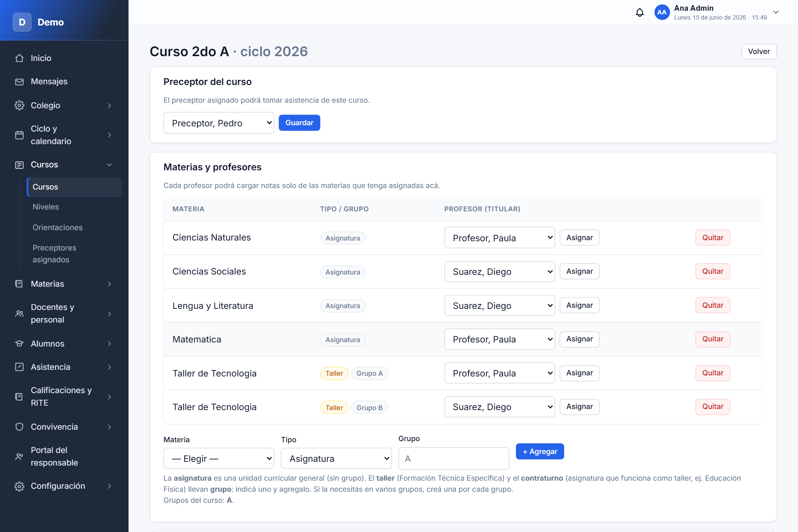Open the Tipo Asignatura dropdown

coord(336,458)
